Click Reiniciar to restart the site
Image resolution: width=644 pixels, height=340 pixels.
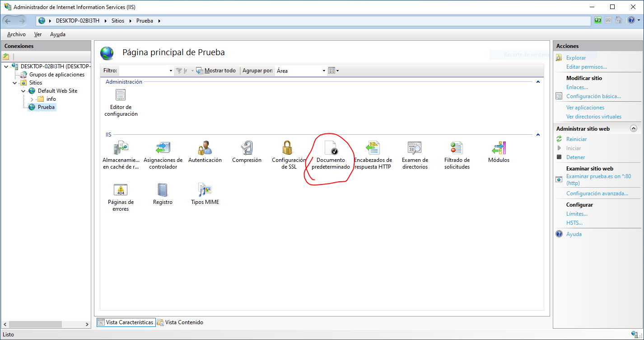[x=577, y=139]
